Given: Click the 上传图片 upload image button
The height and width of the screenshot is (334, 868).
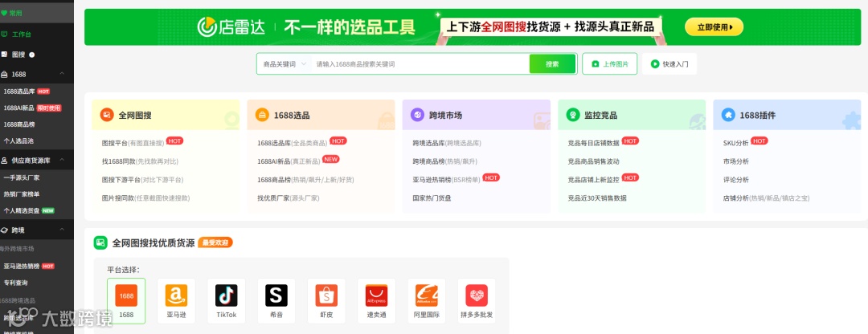Looking at the screenshot, I should click(609, 64).
